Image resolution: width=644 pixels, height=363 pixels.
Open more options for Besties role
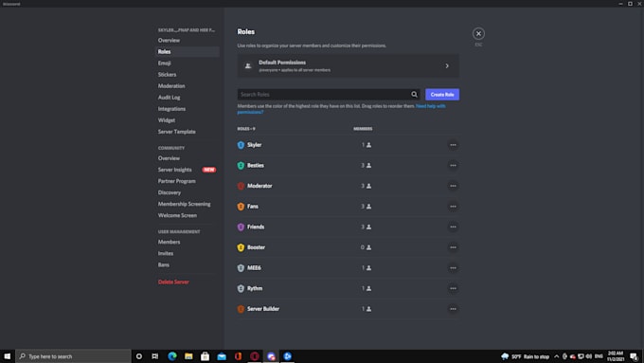(453, 165)
